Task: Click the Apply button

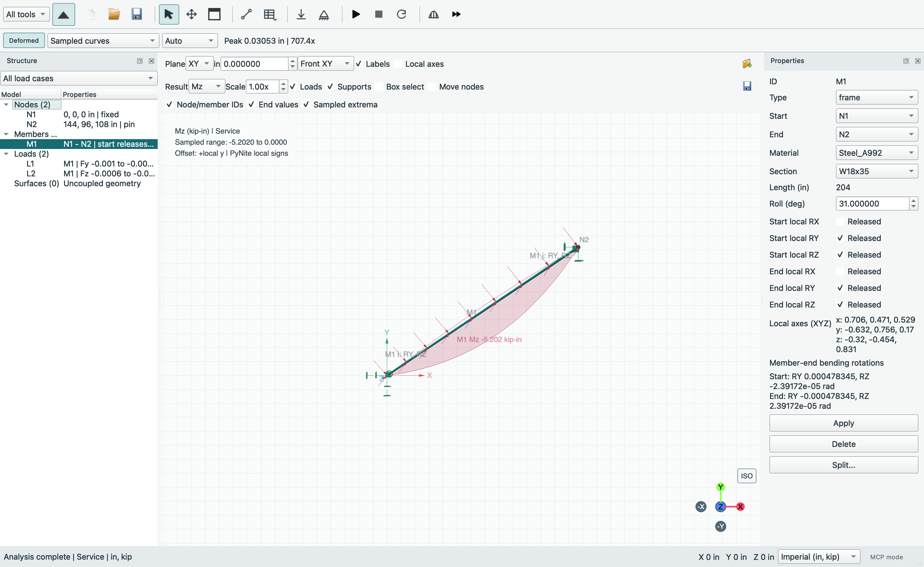Action: click(843, 423)
